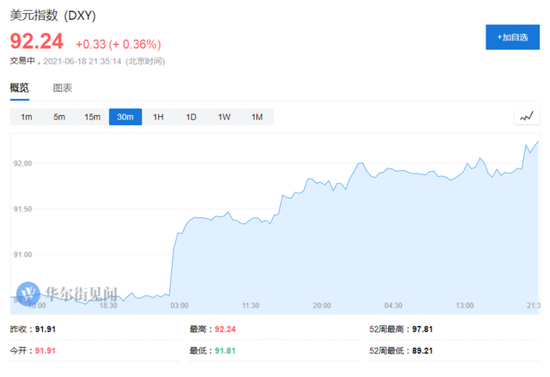Select the 1W interval
550x377 pixels.
click(224, 117)
